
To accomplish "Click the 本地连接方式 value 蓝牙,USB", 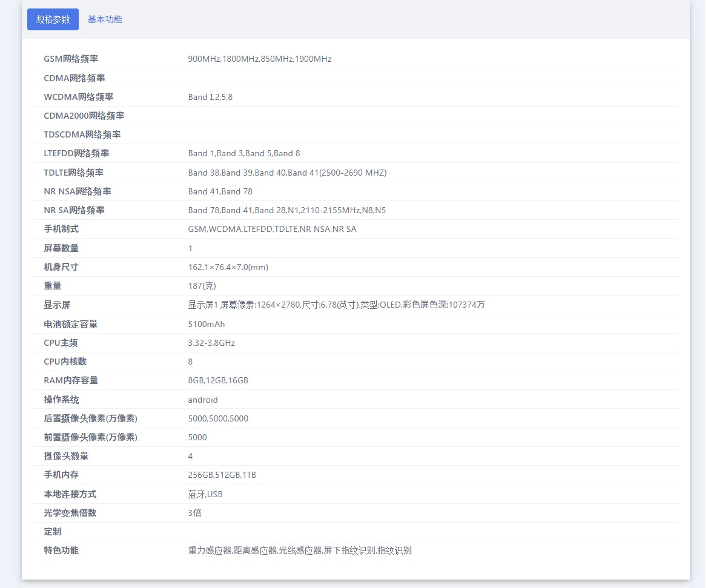I will tap(205, 494).
